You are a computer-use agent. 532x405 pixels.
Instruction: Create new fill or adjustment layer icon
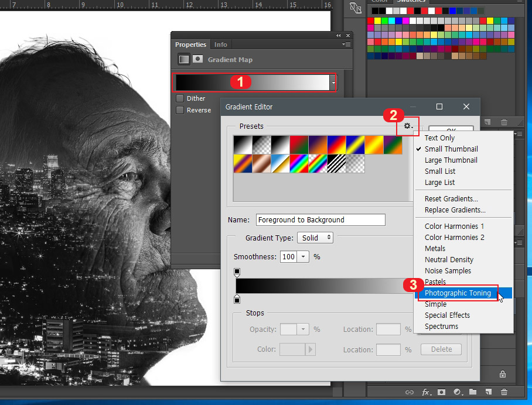tap(458, 392)
